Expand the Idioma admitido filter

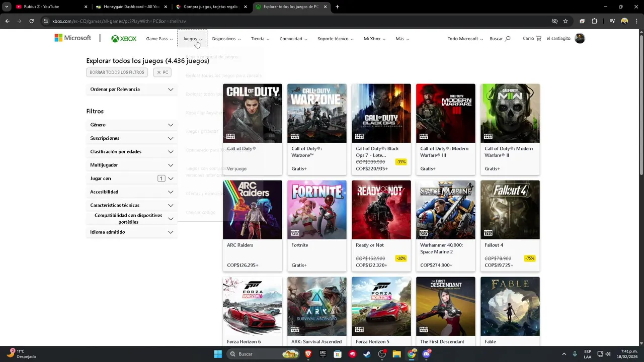[x=131, y=232]
